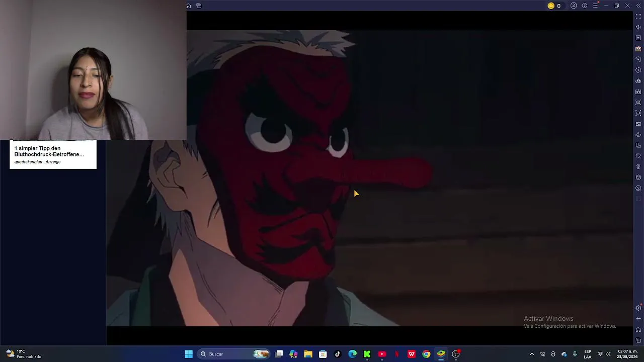Open the BlueStacks hamburger menu
The height and width of the screenshot is (362, 644).
pyautogui.click(x=595, y=6)
